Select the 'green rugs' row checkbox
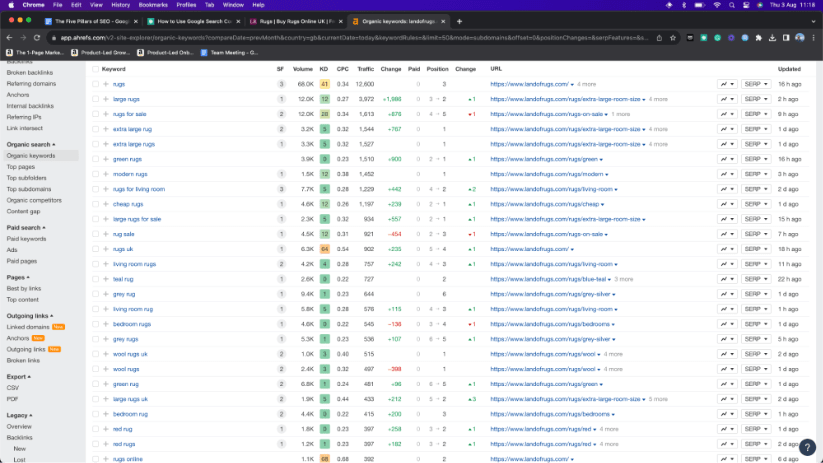Screen dimensions: 823x463 coord(96,159)
